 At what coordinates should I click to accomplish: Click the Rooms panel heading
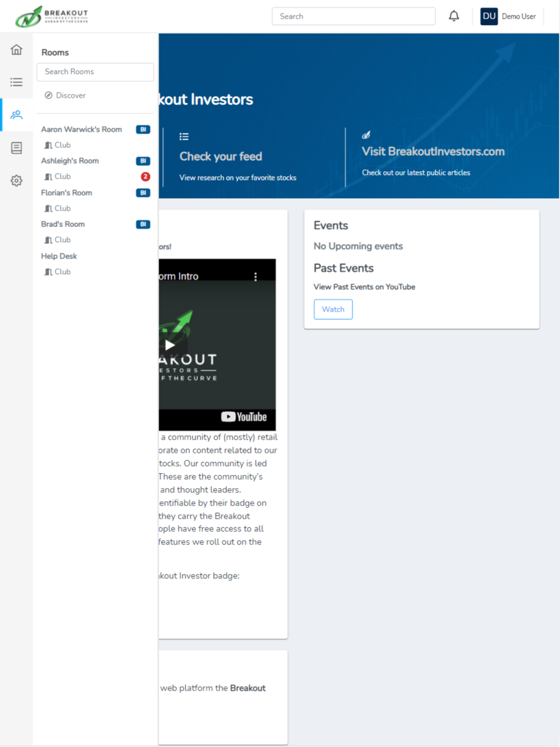coord(55,52)
